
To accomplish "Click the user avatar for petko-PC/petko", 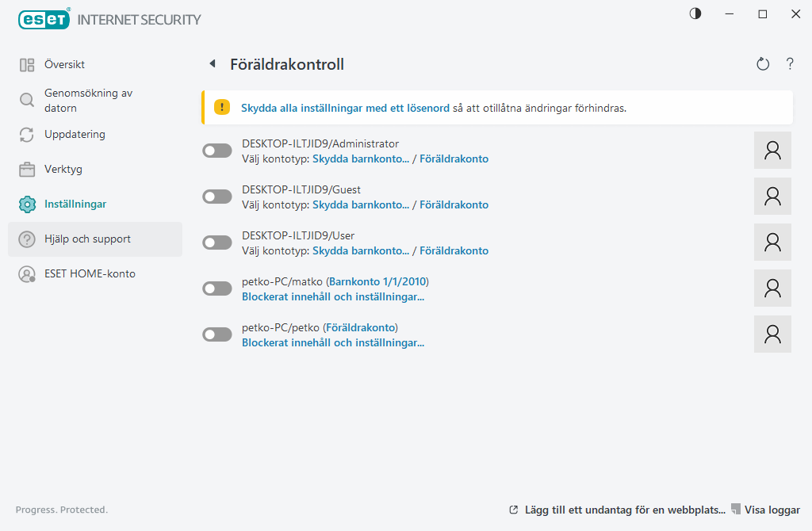I will [x=772, y=334].
